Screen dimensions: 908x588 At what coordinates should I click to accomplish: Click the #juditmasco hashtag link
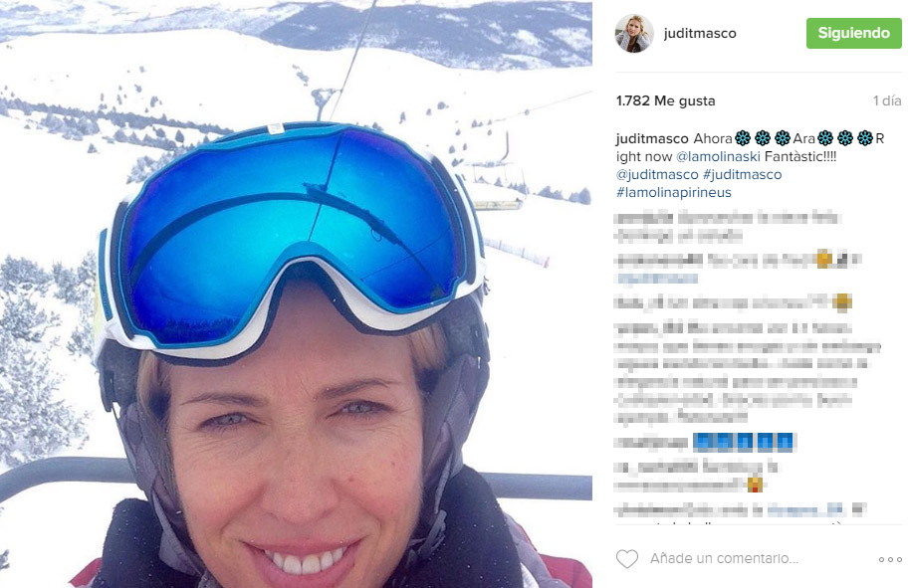tap(743, 174)
